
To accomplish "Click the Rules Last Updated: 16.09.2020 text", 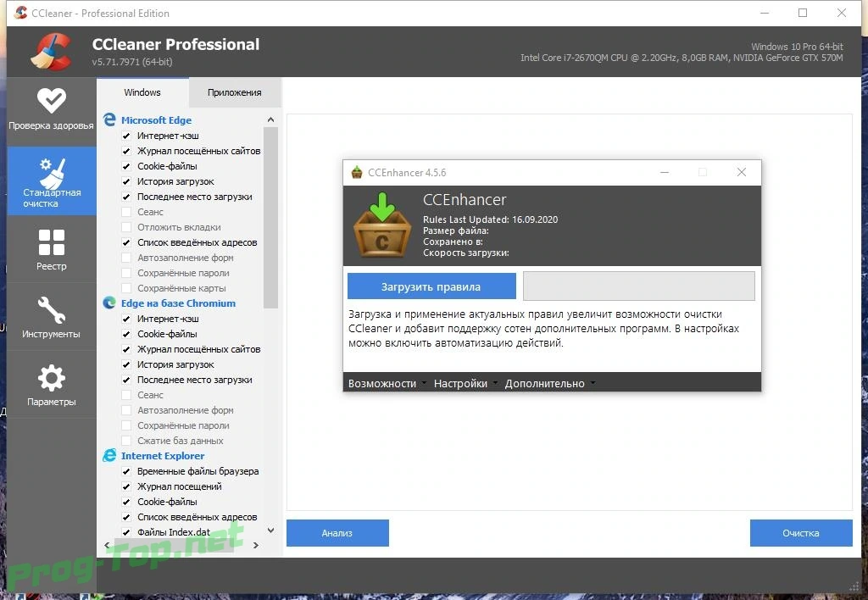I will [x=490, y=219].
